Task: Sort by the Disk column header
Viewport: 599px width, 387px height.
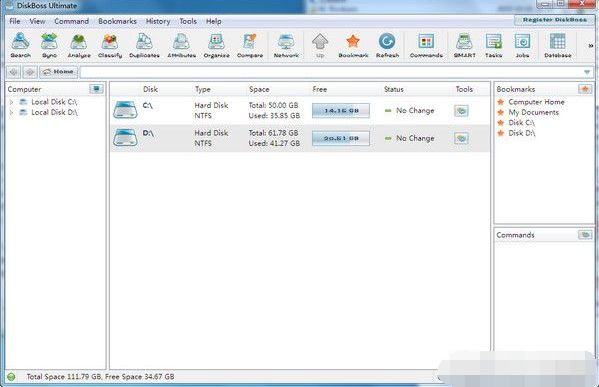Action: (150, 89)
